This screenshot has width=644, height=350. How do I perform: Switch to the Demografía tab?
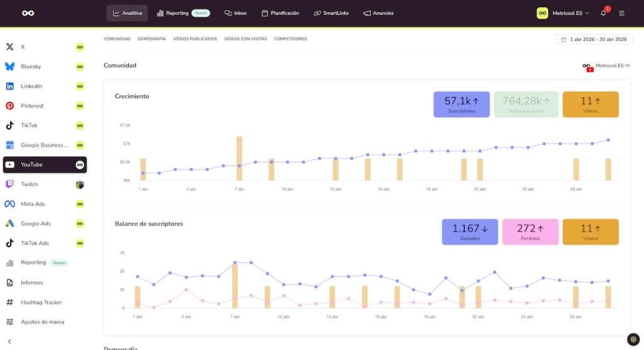coord(152,38)
